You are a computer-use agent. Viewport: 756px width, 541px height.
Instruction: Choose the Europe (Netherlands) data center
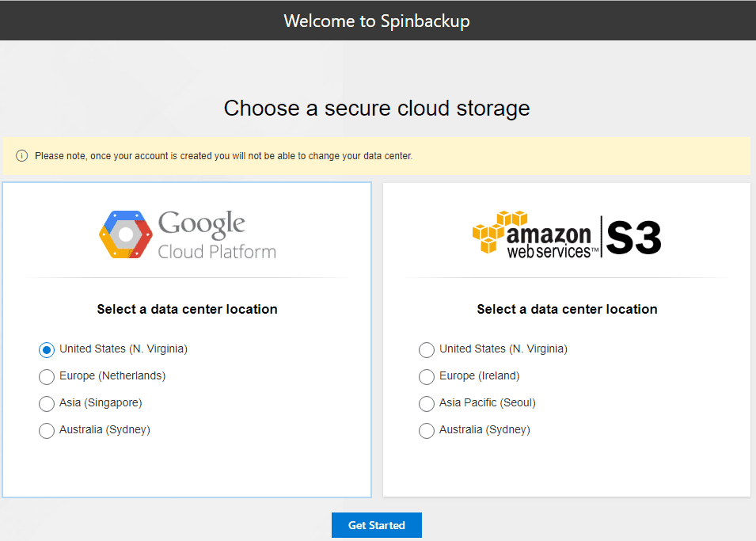point(47,376)
